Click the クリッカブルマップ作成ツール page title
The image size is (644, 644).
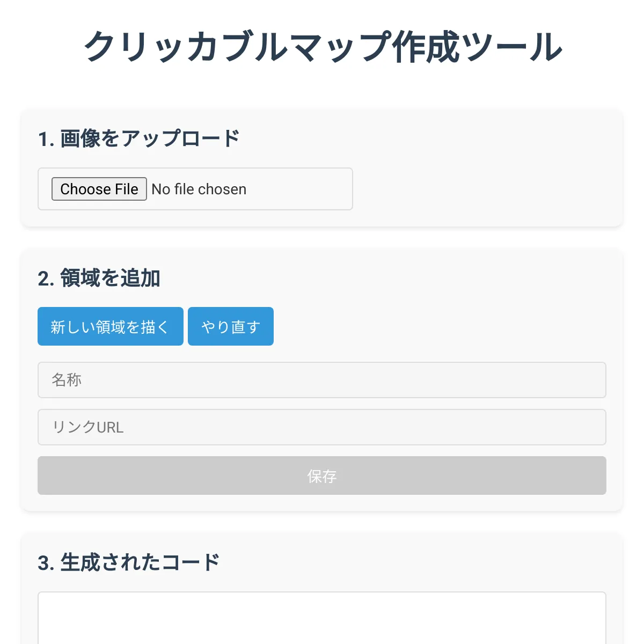point(322,47)
